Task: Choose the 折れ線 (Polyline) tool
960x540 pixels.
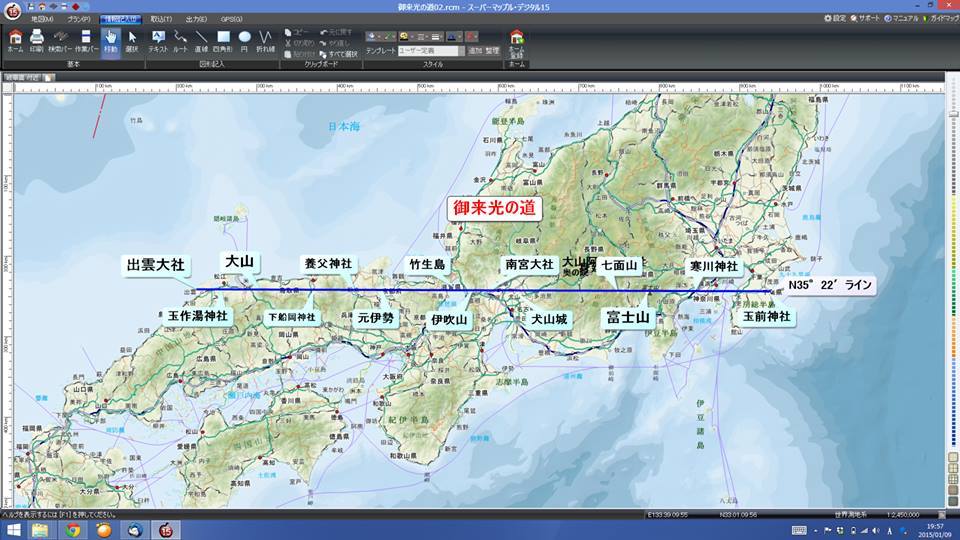Action: tap(266, 40)
